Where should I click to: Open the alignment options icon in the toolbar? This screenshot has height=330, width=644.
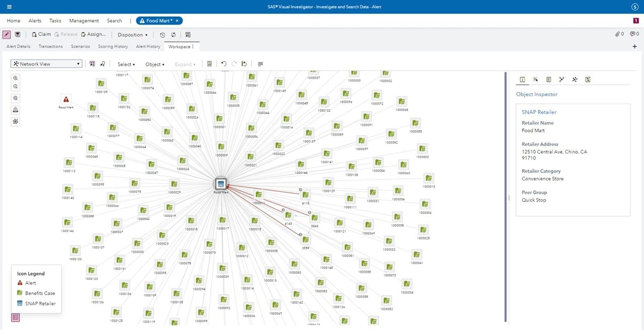pos(260,64)
